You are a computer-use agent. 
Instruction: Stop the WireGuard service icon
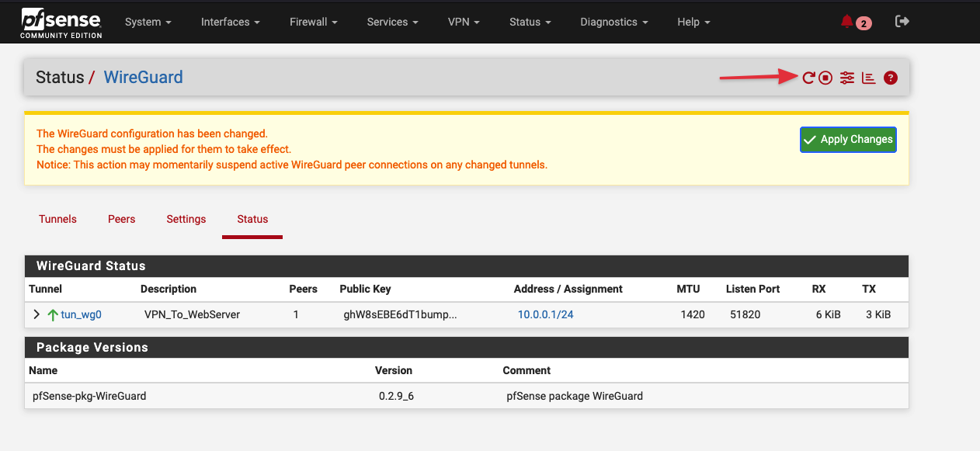825,78
